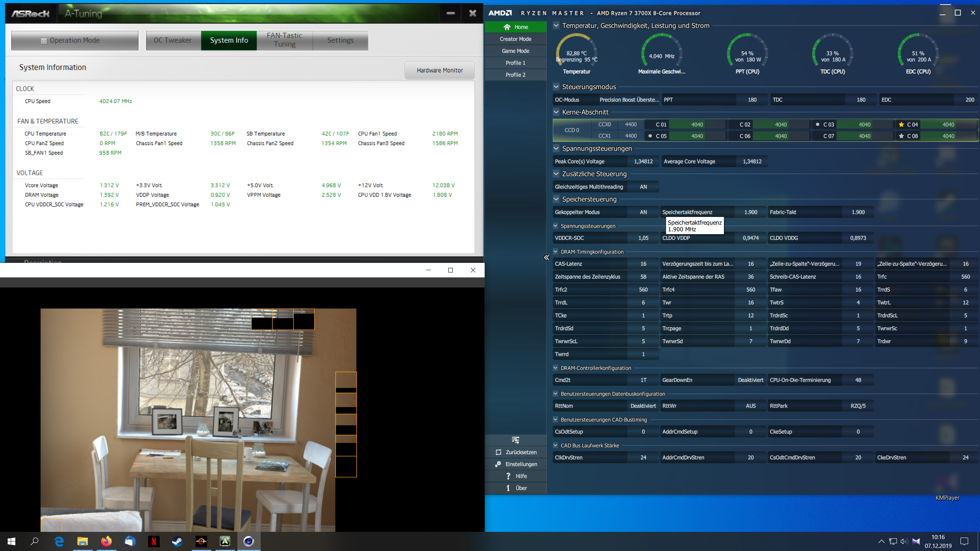Collapse the Ryzen Master sidebar with the arrow
980x551 pixels.
pyautogui.click(x=546, y=258)
